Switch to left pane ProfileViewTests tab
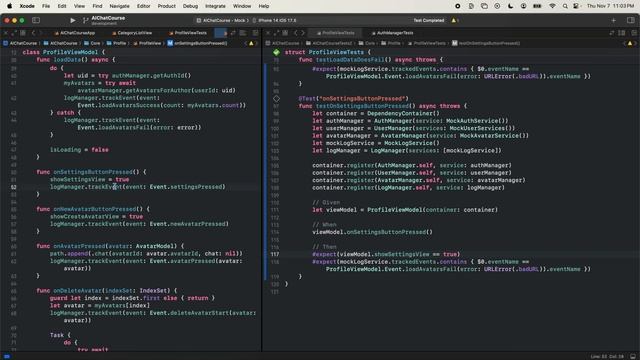Screen dimensions: 640x360 tap(188, 33)
